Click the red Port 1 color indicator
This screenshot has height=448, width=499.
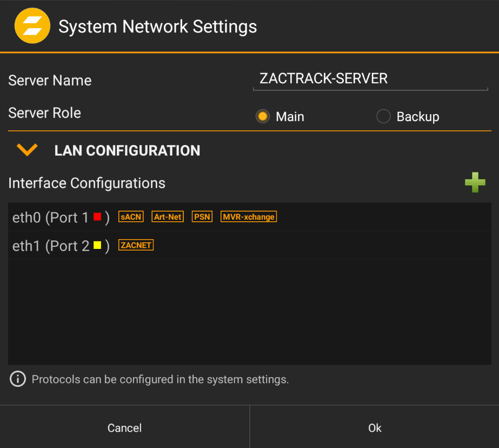97,217
